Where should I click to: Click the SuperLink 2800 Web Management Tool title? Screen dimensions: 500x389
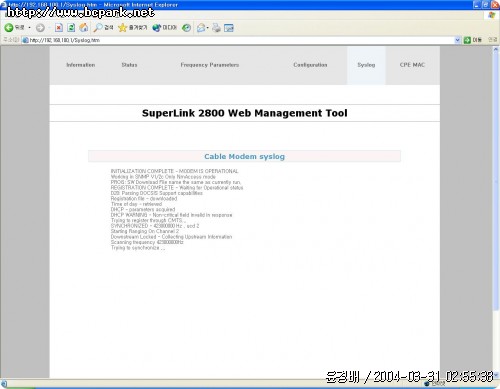[245, 113]
